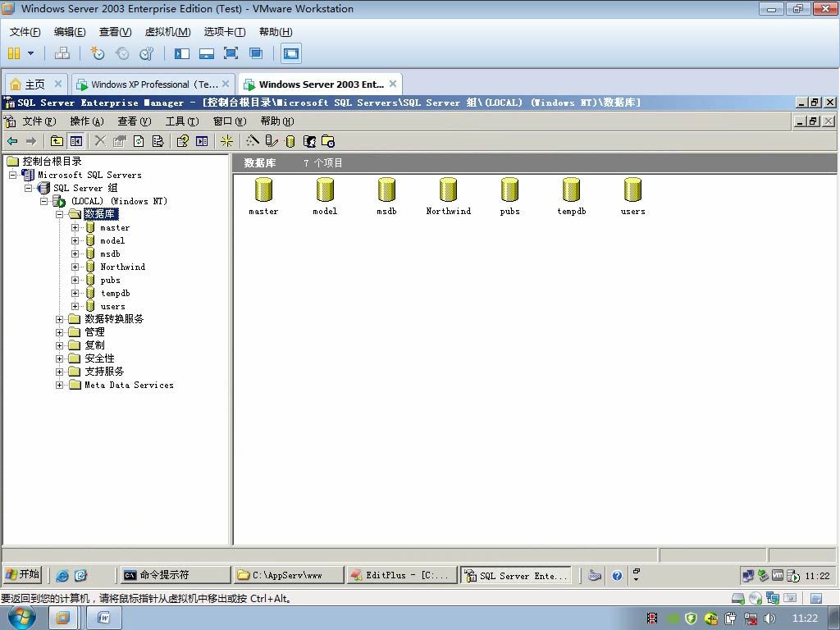Run a wizard using the wand icon
This screenshot has height=630, width=840.
point(253,140)
